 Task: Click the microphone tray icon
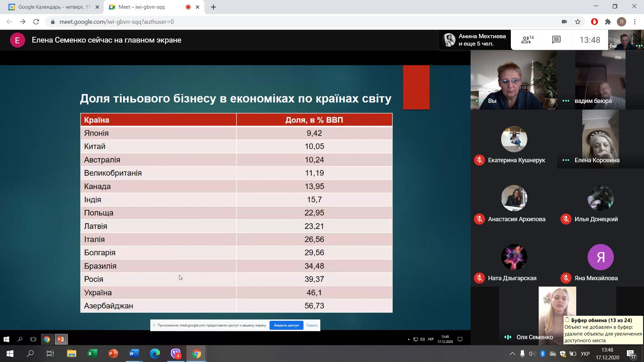point(522,354)
